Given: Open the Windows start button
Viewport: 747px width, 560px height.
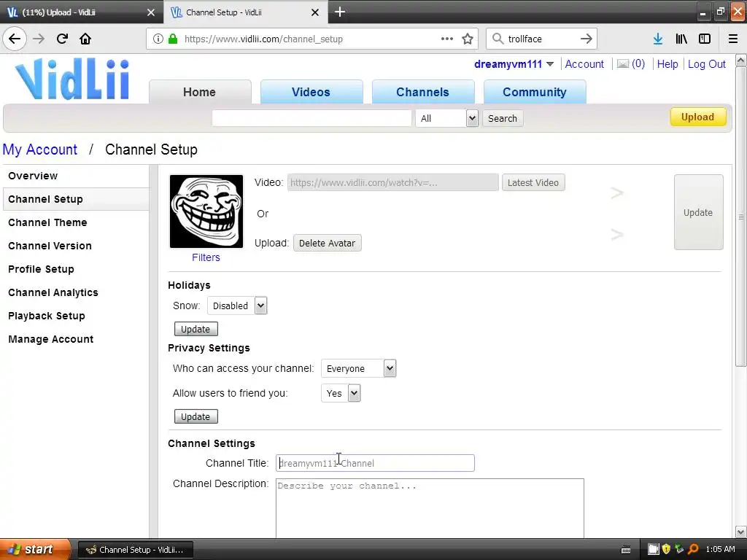Looking at the screenshot, I should point(35,549).
